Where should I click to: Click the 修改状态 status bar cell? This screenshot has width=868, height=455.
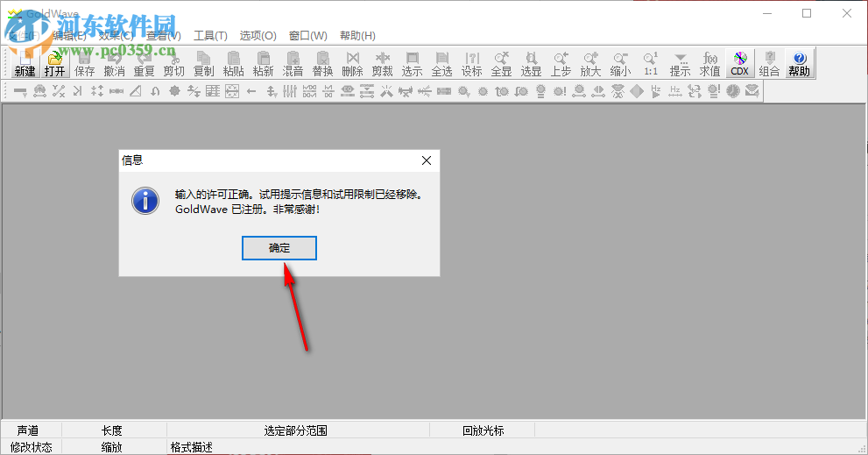pyautogui.click(x=31, y=447)
